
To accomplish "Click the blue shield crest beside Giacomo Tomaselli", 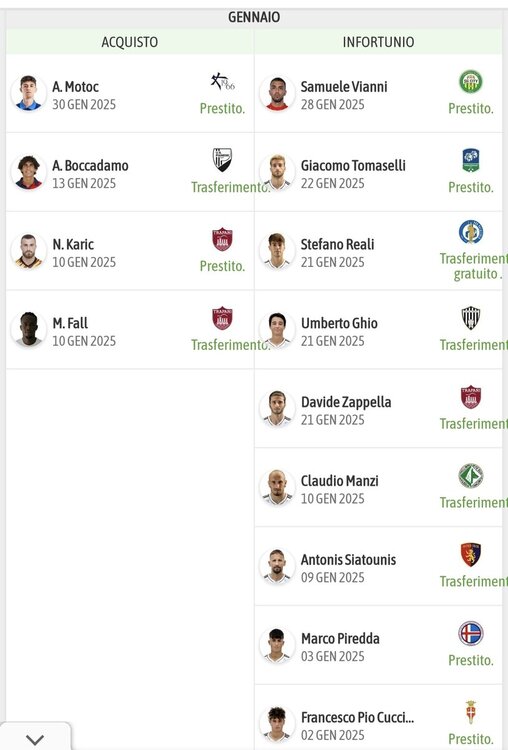I will pyautogui.click(x=471, y=160).
